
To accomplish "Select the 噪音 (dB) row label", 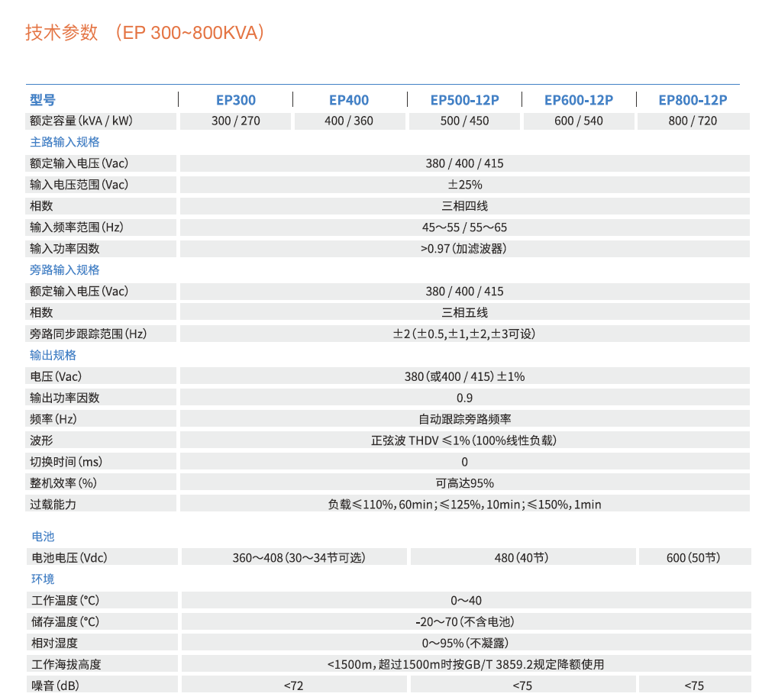I will pos(55,685).
